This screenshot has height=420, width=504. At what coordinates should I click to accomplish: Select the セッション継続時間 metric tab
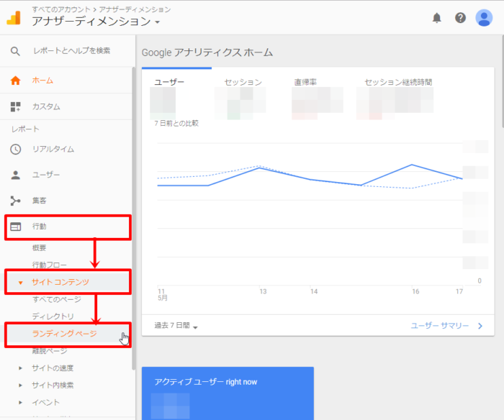click(x=398, y=82)
